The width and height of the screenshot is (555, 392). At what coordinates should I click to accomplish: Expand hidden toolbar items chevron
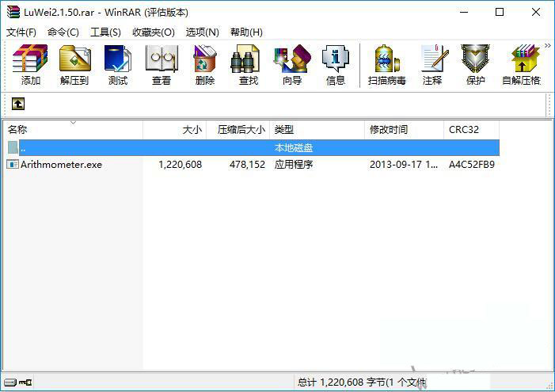[x=548, y=46]
